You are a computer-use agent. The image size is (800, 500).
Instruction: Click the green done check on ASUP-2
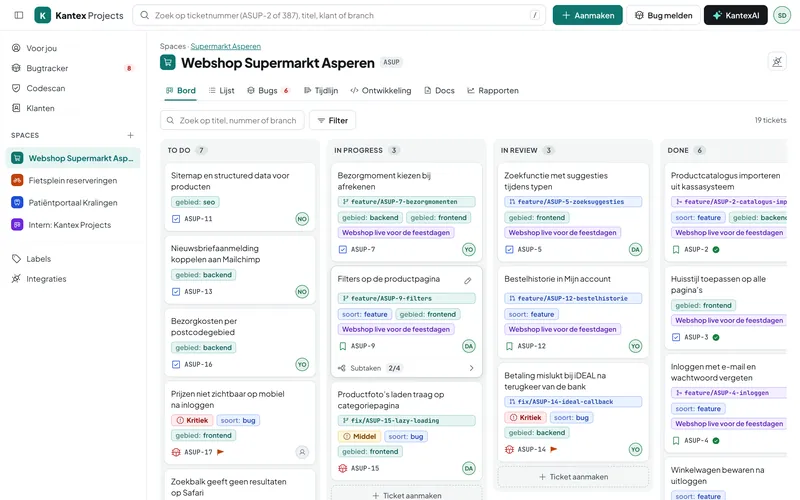click(x=716, y=249)
